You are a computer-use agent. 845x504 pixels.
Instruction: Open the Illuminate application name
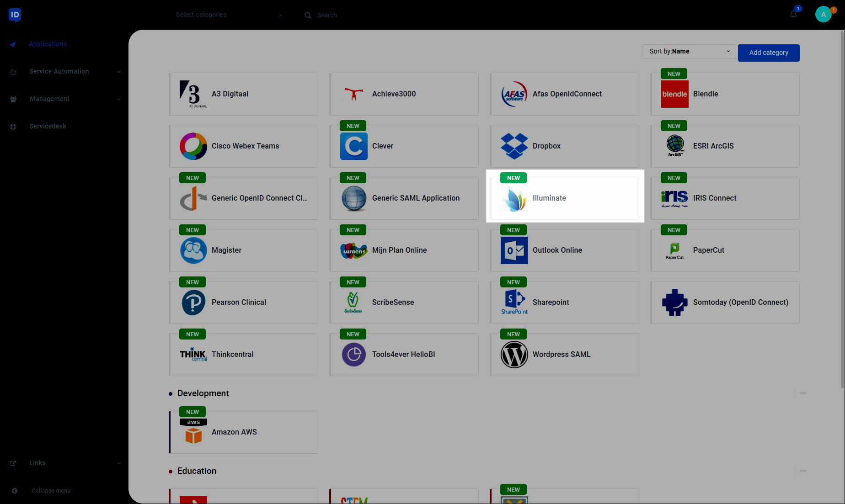pos(549,198)
